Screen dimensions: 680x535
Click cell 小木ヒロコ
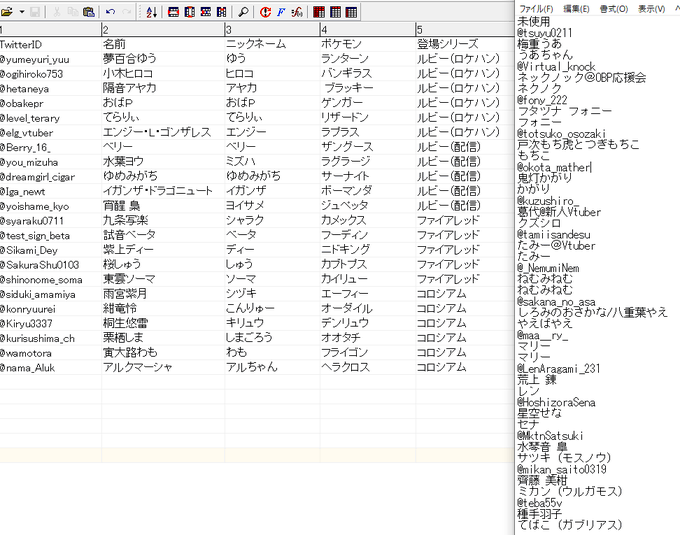click(x=163, y=74)
